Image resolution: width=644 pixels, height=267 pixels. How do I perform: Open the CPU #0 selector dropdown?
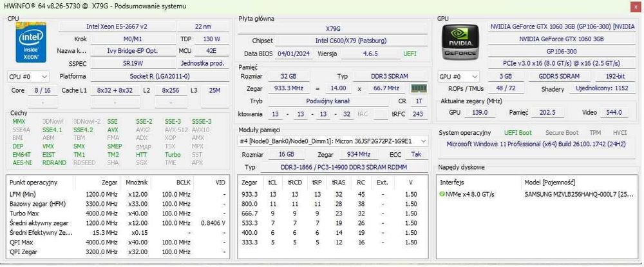(28, 77)
